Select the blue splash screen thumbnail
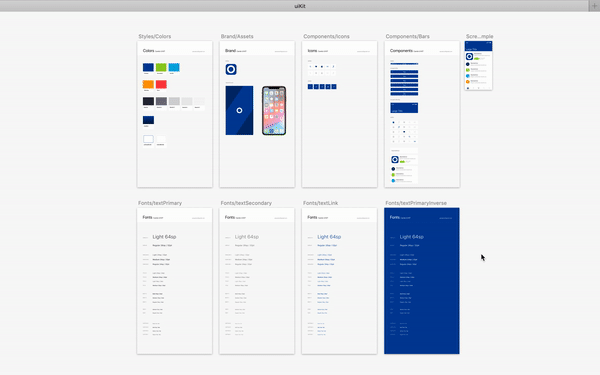 click(x=239, y=110)
